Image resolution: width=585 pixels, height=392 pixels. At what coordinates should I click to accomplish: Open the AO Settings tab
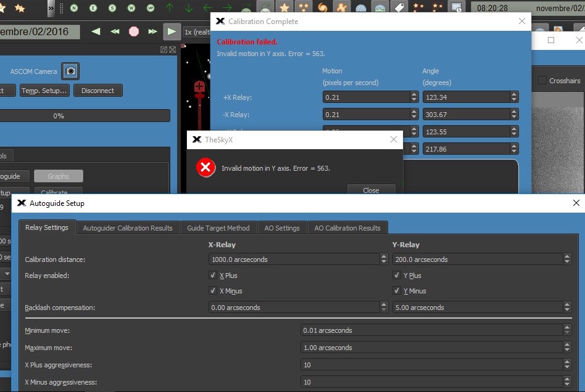pos(282,228)
